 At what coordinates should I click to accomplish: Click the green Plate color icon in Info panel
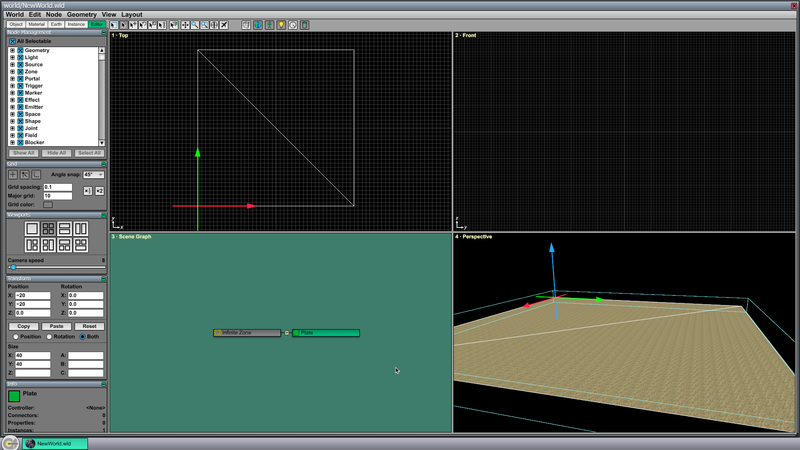coord(14,396)
